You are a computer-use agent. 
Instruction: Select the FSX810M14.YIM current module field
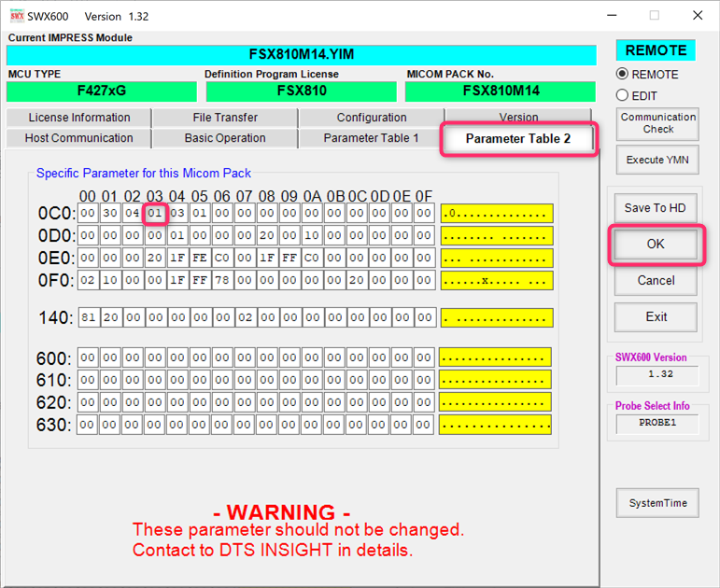(302, 55)
